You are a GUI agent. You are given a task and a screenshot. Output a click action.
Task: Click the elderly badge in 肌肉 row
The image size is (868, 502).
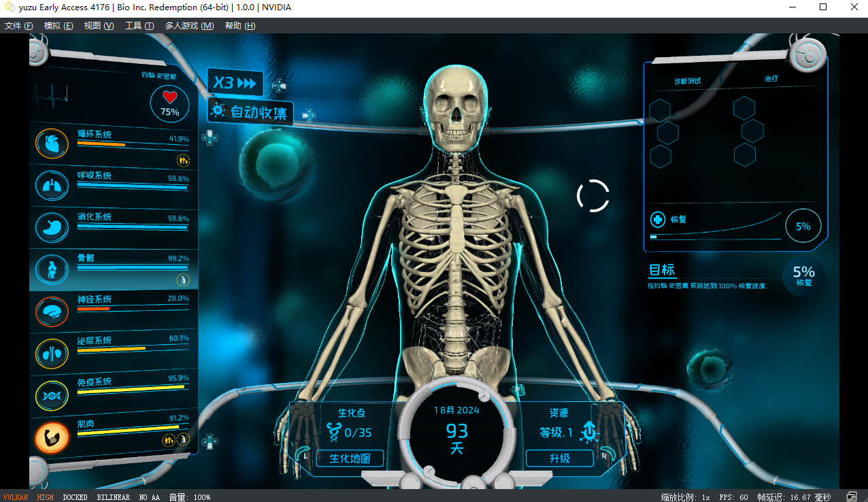tap(183, 441)
